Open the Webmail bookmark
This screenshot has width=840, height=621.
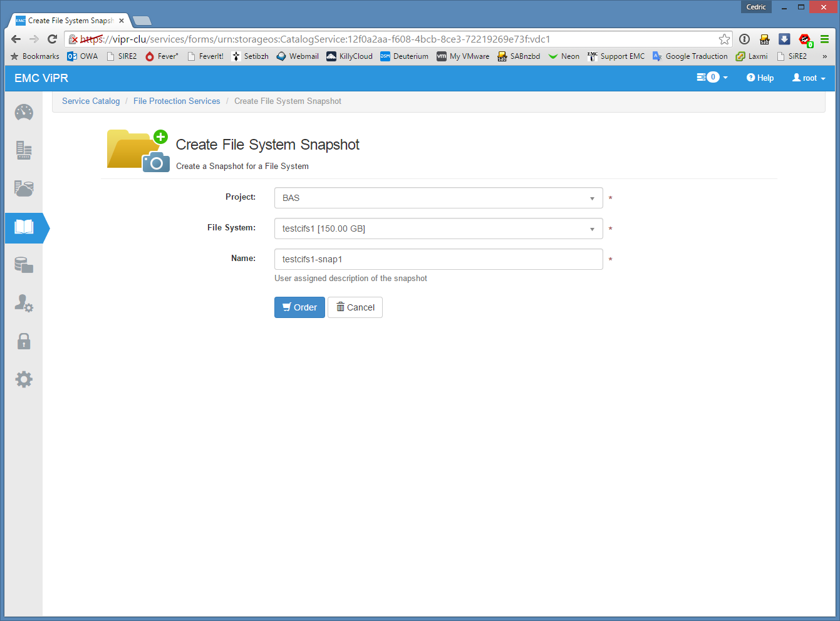pos(298,56)
